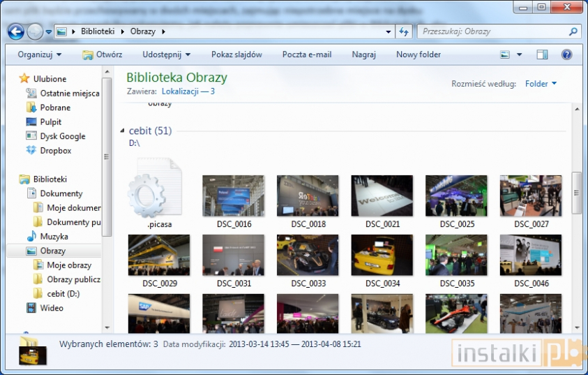Click Biblioteki in the address bar
The height and width of the screenshot is (375, 588).
(x=98, y=31)
